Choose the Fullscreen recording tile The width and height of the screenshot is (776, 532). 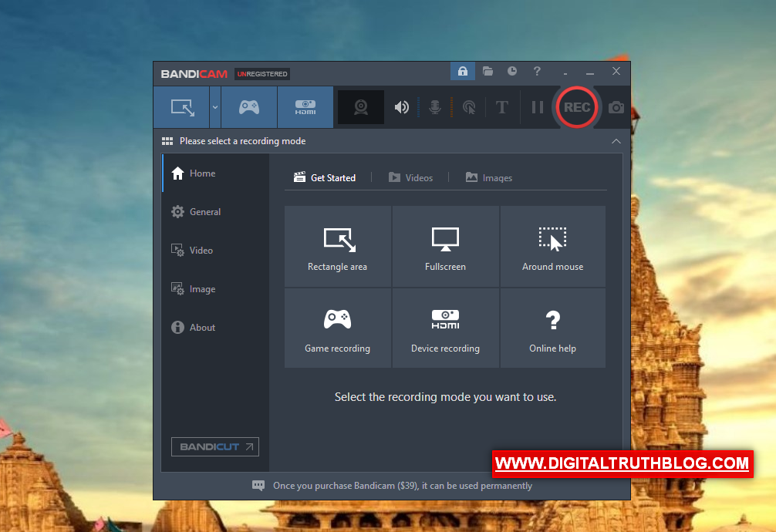click(x=445, y=246)
